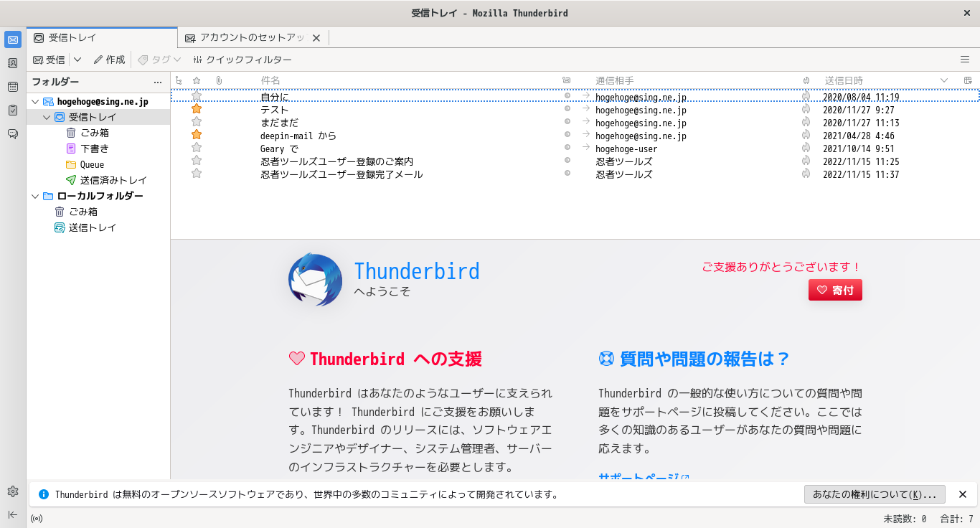Screen dimensions: 980x528
Task: Sort by 送信日時 column
Action: 887,80
